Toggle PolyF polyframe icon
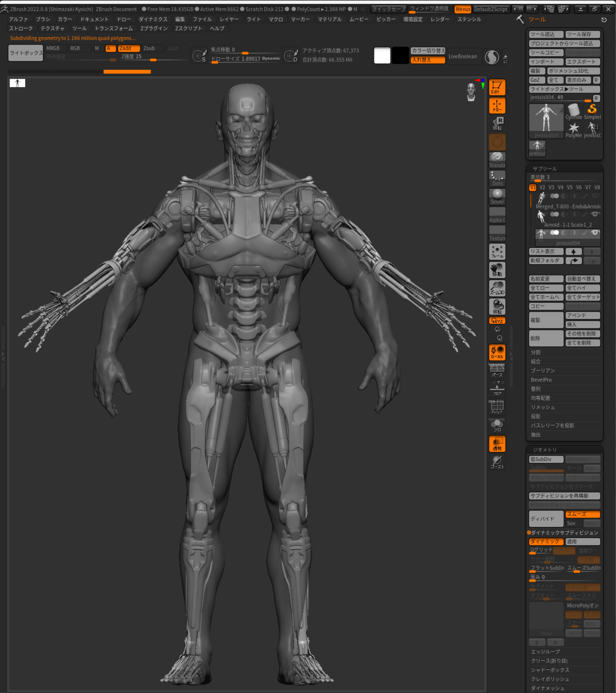 coord(497,407)
